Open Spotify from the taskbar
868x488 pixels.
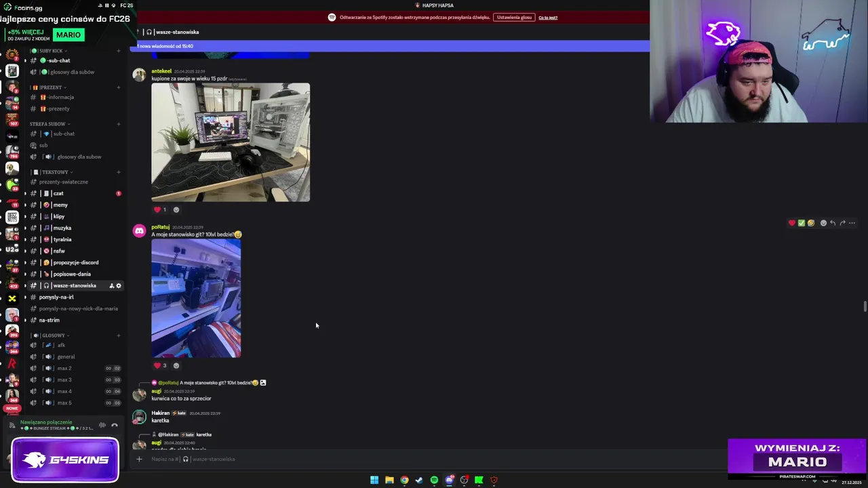coord(434,480)
